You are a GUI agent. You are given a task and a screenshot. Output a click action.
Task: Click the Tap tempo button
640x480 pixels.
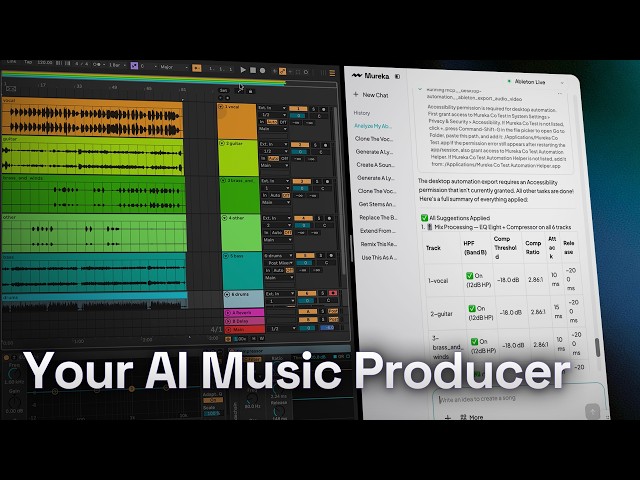(x=28, y=62)
